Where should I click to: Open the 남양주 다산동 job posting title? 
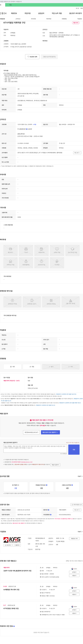pos(17,571)
